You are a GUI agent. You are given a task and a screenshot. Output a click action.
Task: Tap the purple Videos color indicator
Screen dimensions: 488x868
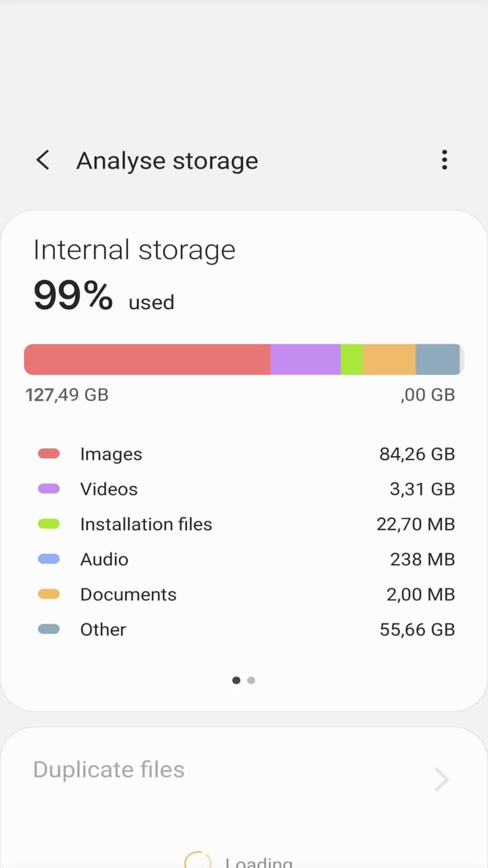pos(49,489)
